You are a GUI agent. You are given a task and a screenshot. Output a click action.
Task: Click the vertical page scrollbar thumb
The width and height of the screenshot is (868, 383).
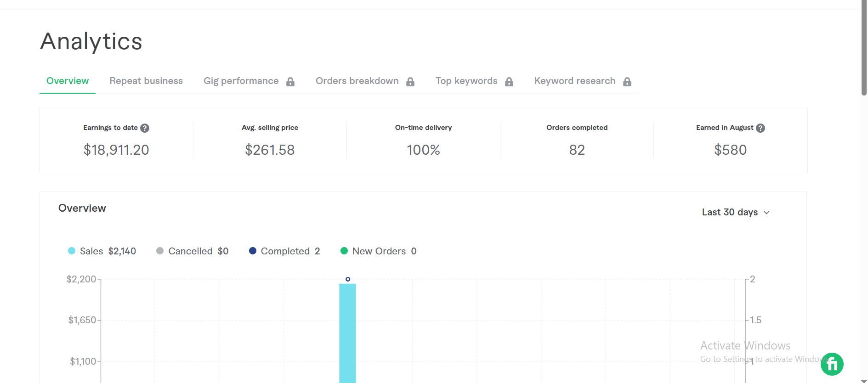click(x=864, y=46)
